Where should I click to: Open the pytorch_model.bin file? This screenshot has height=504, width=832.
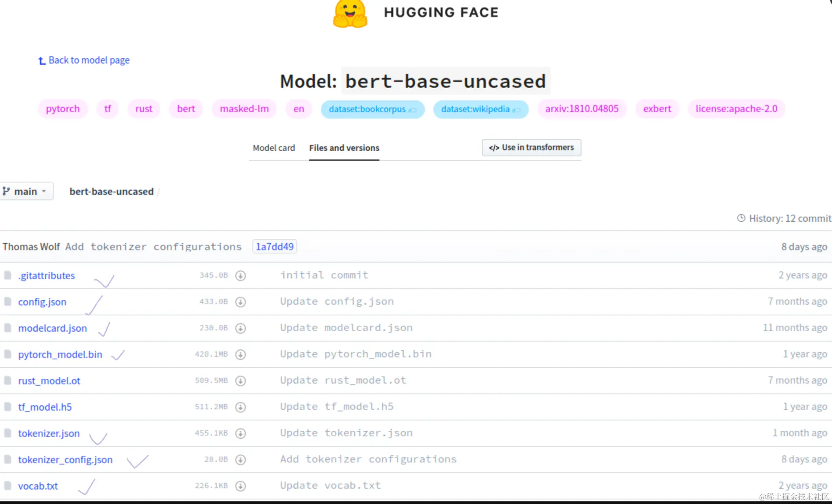[60, 355]
